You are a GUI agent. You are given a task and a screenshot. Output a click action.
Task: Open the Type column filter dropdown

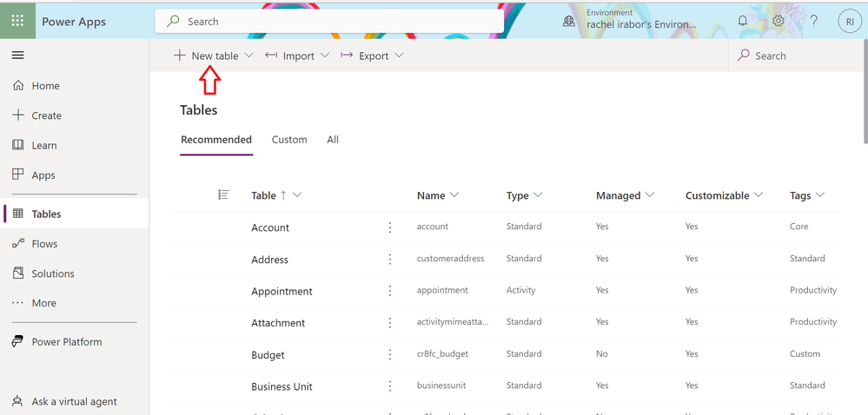click(538, 194)
